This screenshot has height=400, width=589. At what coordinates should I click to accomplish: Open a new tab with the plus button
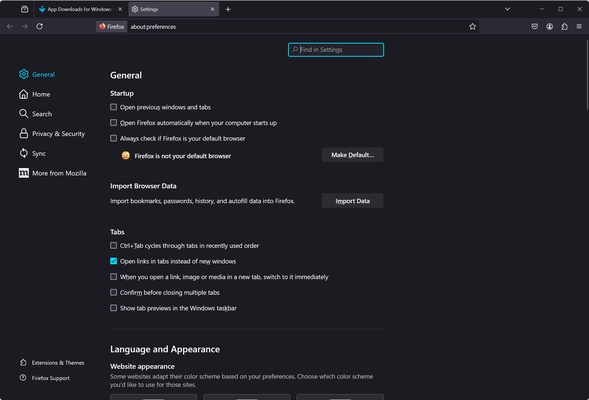coord(228,9)
